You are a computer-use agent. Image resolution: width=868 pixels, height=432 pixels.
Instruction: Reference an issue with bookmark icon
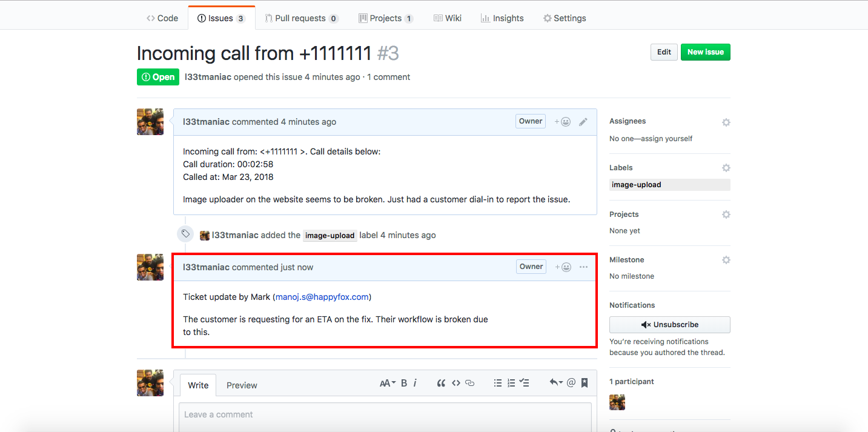[585, 383]
